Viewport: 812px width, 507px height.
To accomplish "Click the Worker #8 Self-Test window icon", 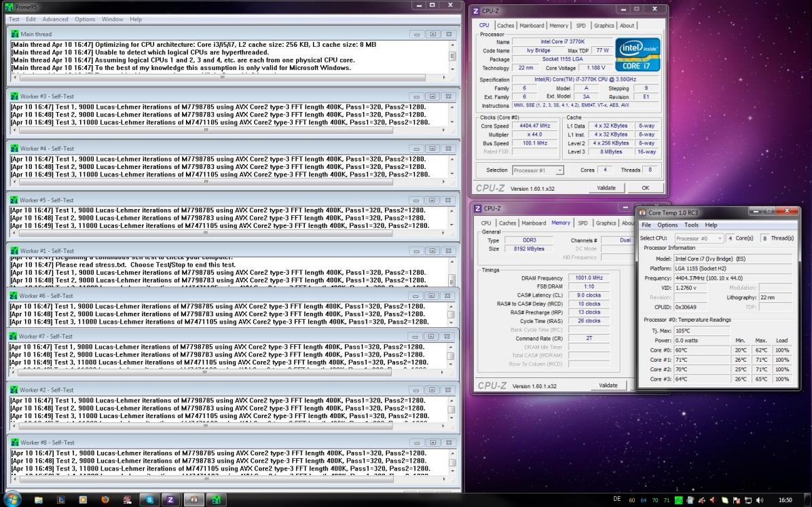I will 14,443.
